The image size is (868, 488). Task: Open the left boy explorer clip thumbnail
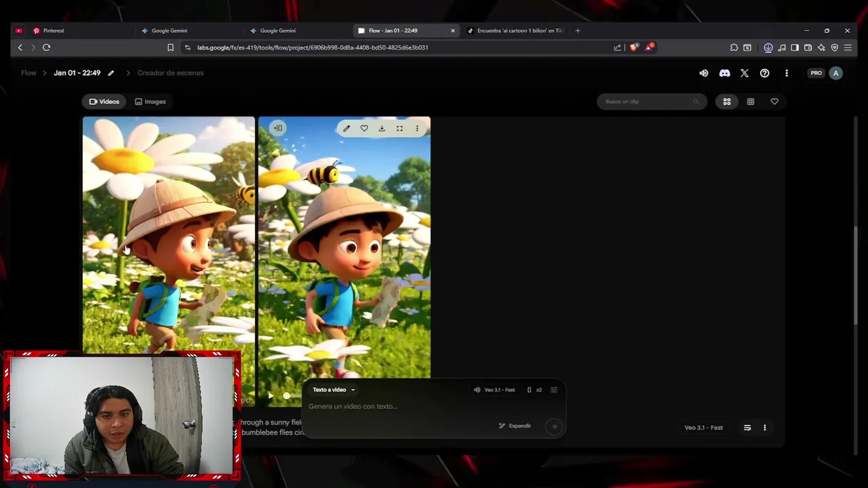click(x=169, y=235)
